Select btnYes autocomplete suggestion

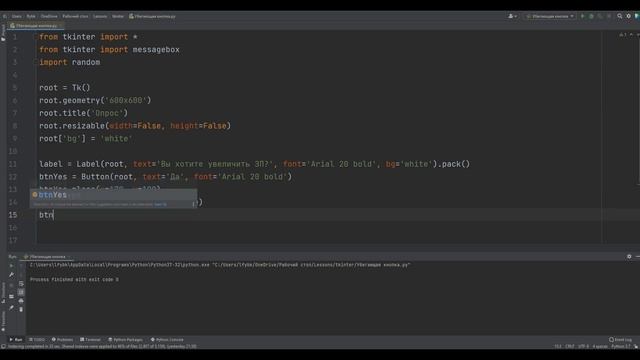coord(113,195)
